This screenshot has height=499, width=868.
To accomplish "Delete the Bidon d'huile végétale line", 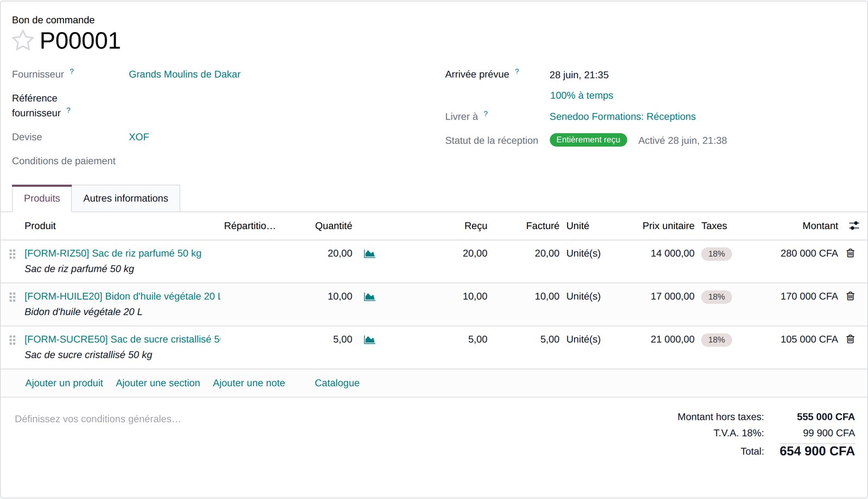I will (851, 296).
